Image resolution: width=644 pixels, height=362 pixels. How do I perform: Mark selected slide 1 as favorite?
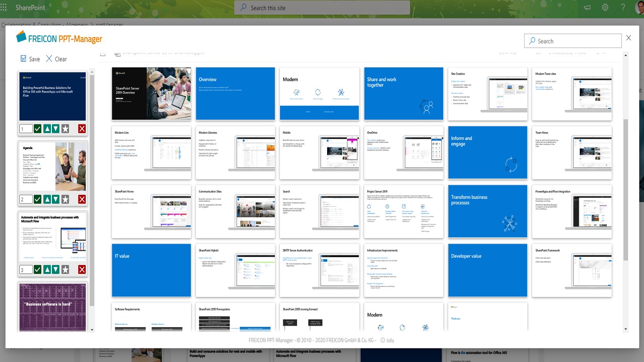(65, 129)
